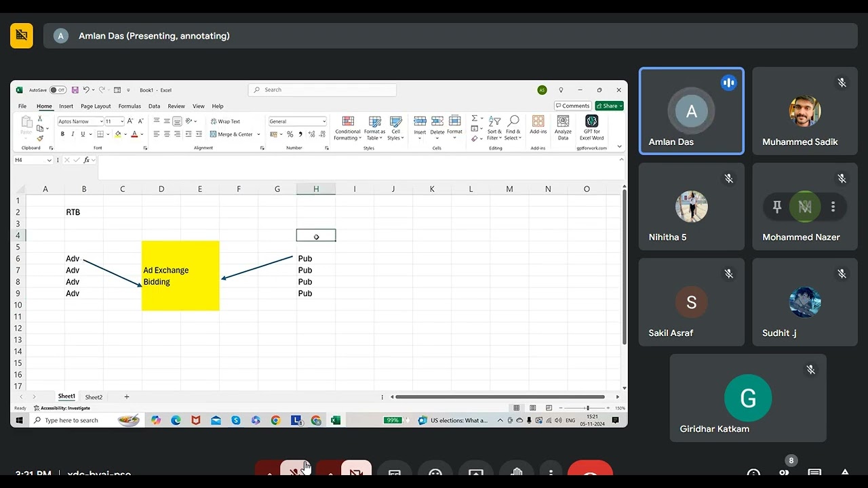Open the Aptos Narrow font name dropdown
868x488 pixels.
101,121
